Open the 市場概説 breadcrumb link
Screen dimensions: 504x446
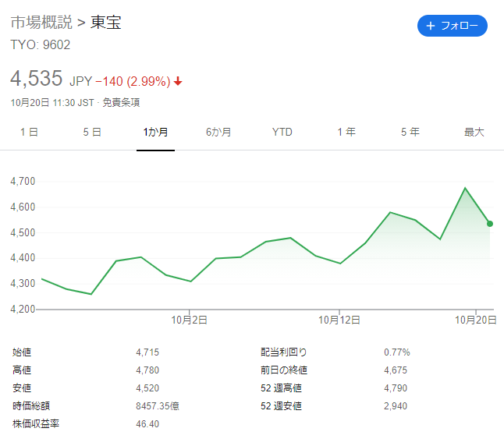(x=41, y=23)
